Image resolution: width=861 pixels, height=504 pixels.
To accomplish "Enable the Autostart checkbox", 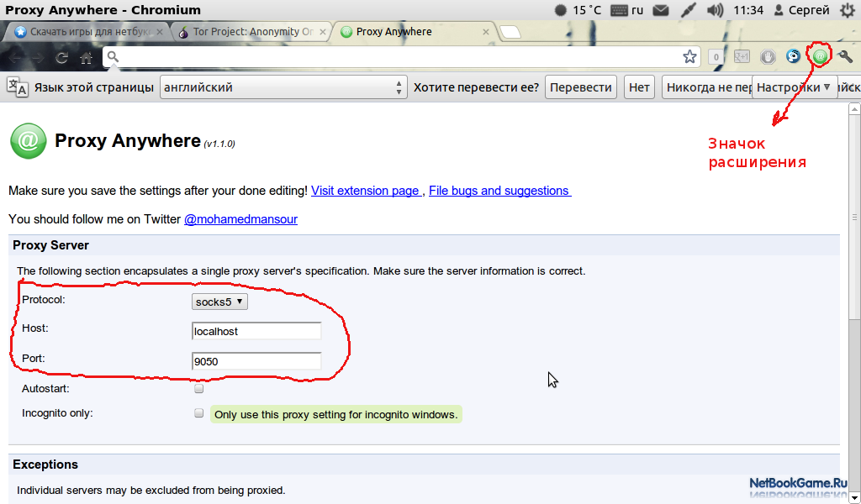I will pos(198,389).
